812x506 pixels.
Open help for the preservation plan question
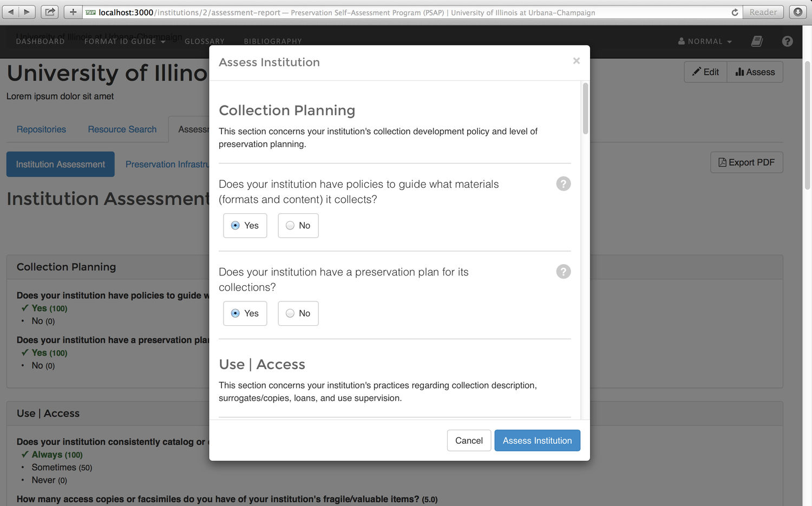(x=563, y=272)
